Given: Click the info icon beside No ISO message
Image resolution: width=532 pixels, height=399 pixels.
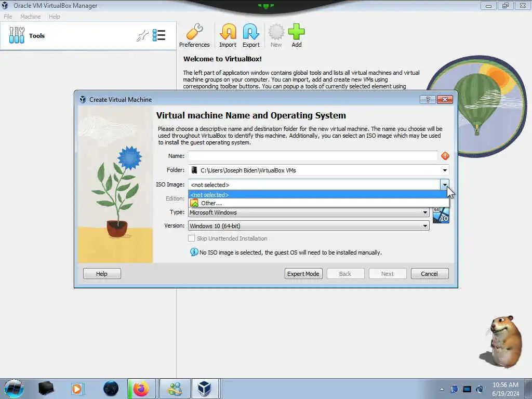Looking at the screenshot, I should [x=194, y=252].
